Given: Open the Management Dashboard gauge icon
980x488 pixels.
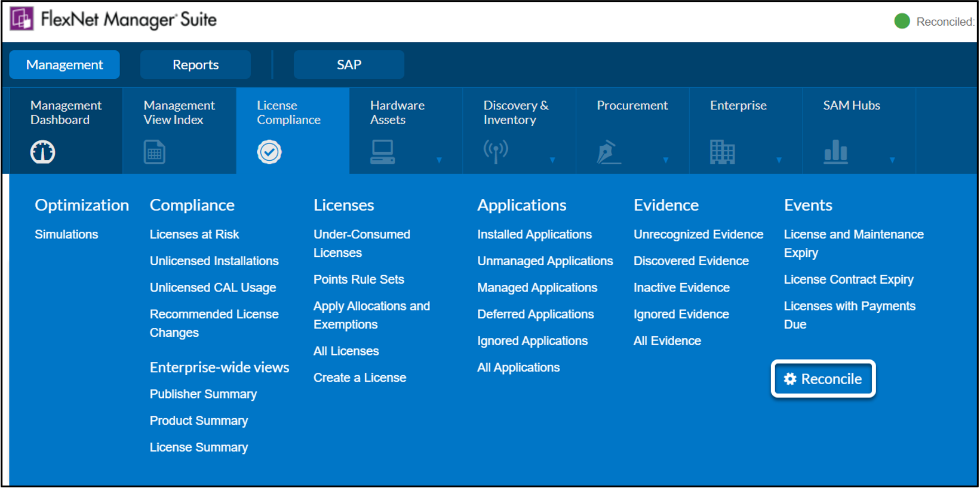Looking at the screenshot, I should click(42, 152).
